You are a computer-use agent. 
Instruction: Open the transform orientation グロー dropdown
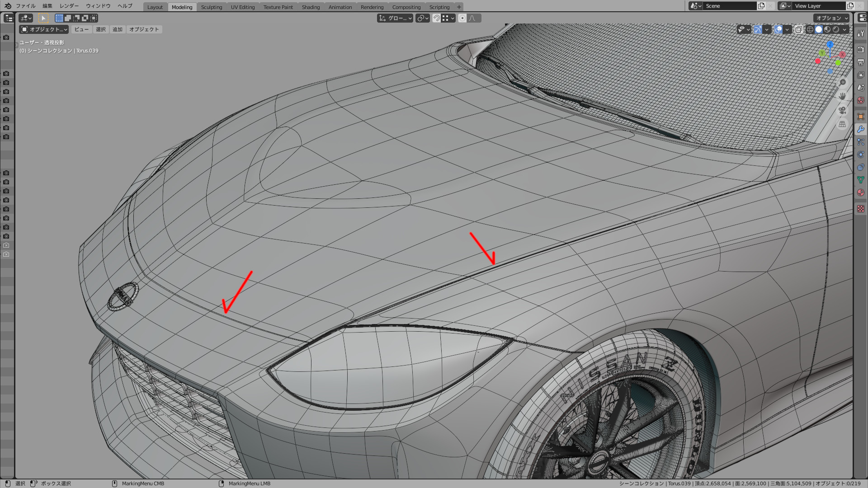(x=395, y=18)
